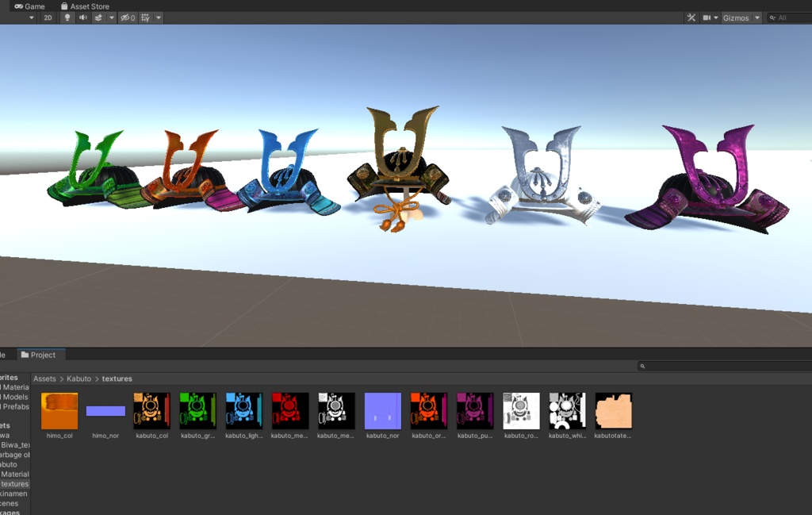Select red kabuto_me texture thumbnail
Screen dimensions: 812x515
290,411
